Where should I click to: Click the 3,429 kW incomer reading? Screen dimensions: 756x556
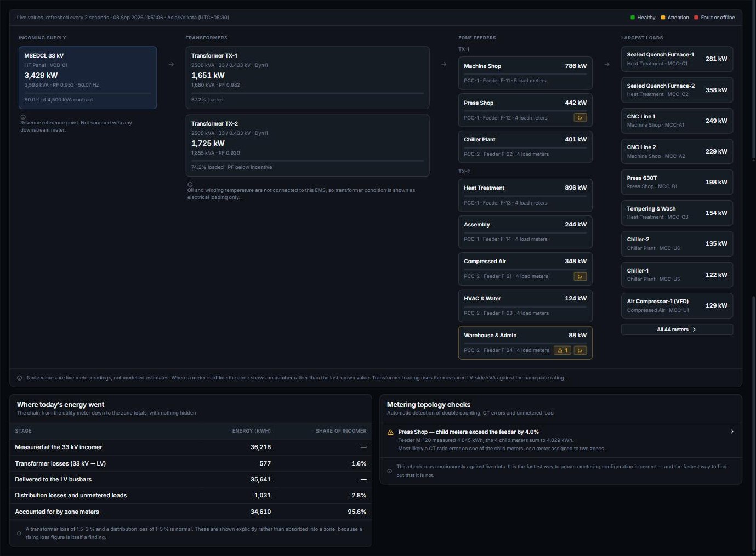point(41,75)
